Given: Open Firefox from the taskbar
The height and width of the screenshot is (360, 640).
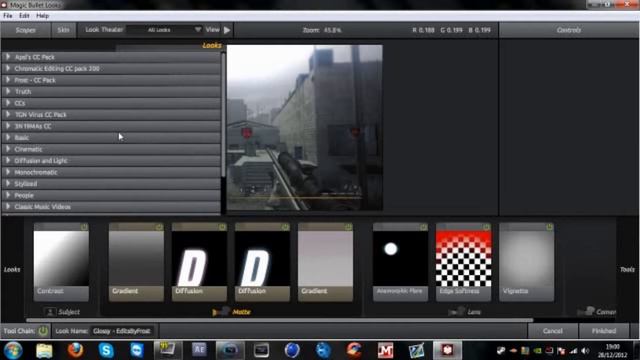Looking at the screenshot, I should pyautogui.click(x=75, y=350).
